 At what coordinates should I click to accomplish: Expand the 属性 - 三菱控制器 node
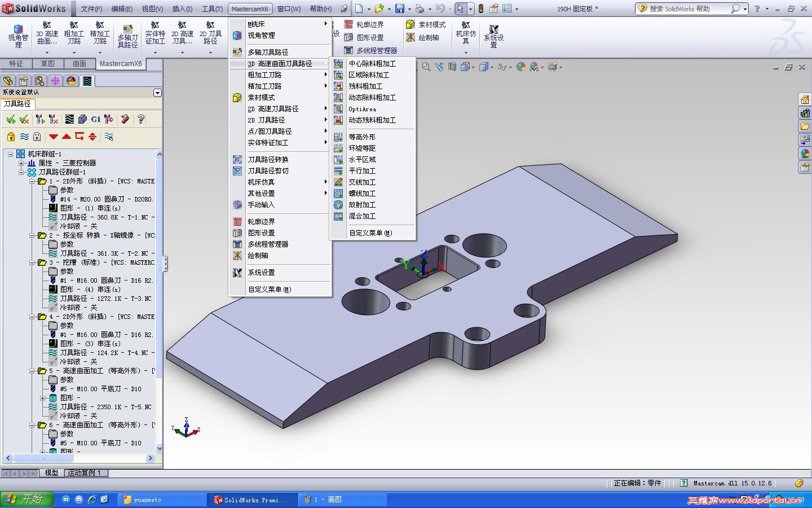click(21, 163)
